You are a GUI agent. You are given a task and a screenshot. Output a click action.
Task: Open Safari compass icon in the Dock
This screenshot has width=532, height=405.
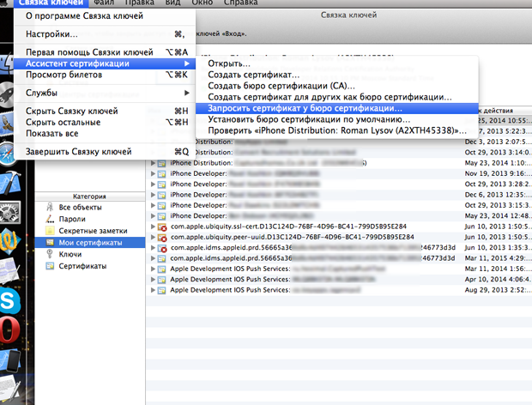point(8,154)
